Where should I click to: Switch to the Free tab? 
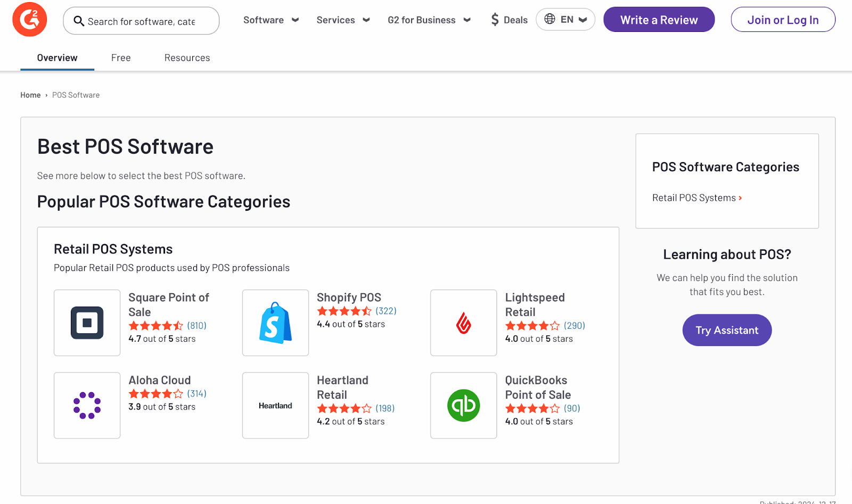click(121, 57)
